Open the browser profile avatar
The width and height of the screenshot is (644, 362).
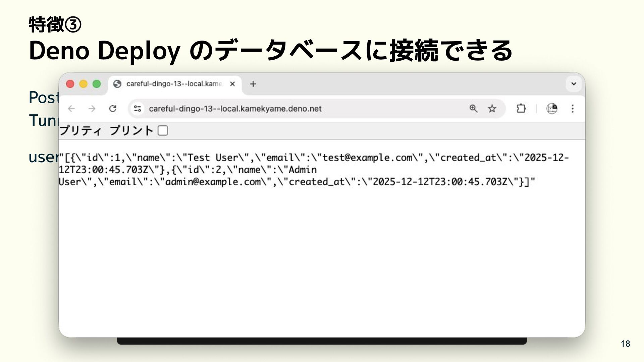(x=552, y=109)
